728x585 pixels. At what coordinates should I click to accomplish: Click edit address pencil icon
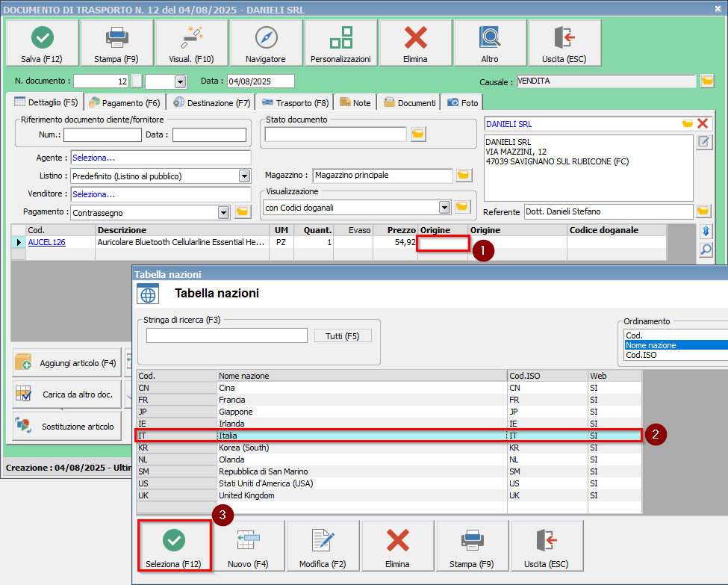704,142
